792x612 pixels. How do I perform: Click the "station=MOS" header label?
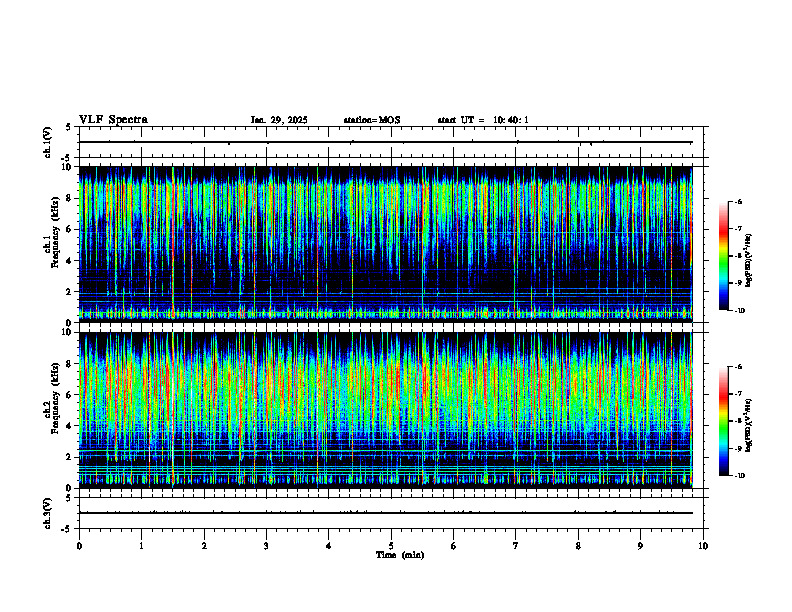click(372, 120)
